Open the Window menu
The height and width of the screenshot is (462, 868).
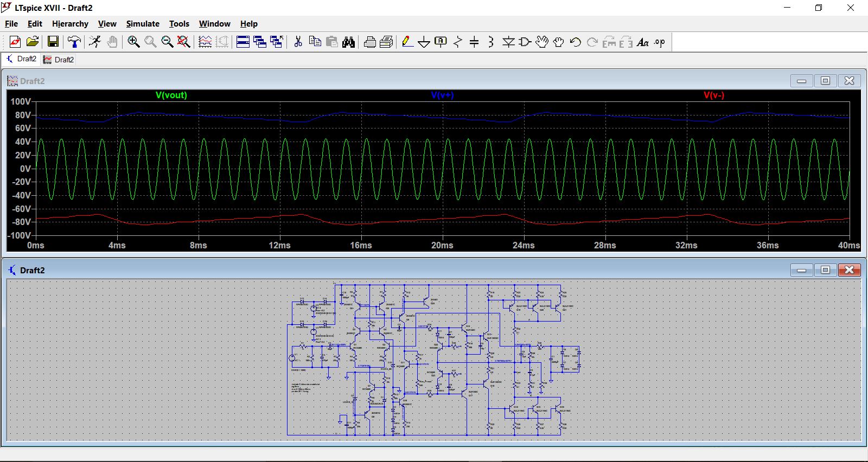(214, 24)
